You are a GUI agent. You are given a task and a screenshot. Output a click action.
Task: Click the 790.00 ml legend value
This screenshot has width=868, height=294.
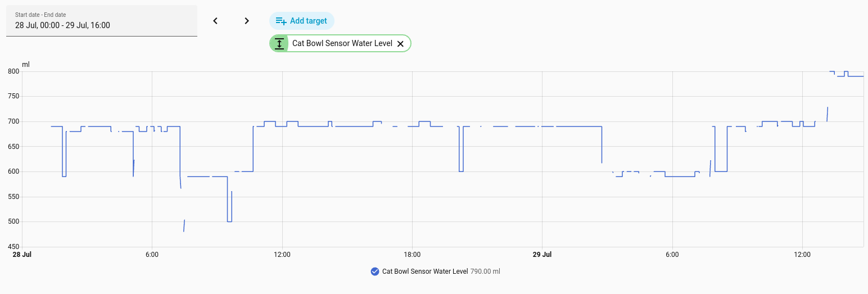(x=485, y=272)
